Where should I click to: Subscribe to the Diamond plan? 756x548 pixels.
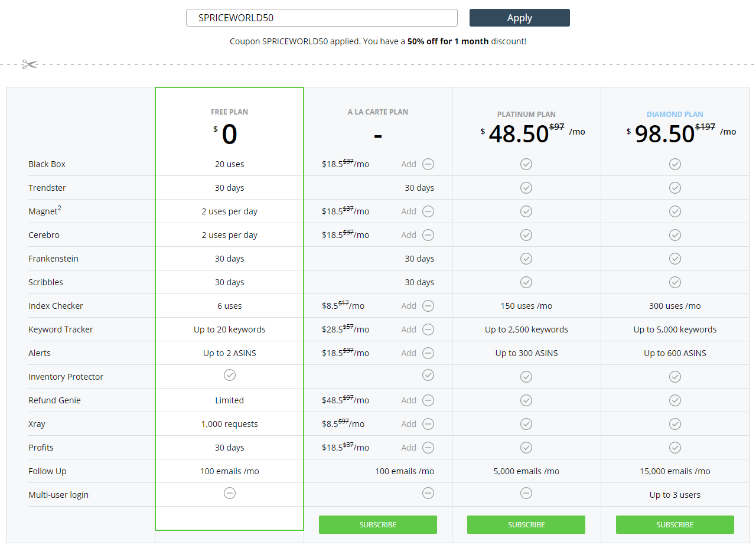(675, 524)
